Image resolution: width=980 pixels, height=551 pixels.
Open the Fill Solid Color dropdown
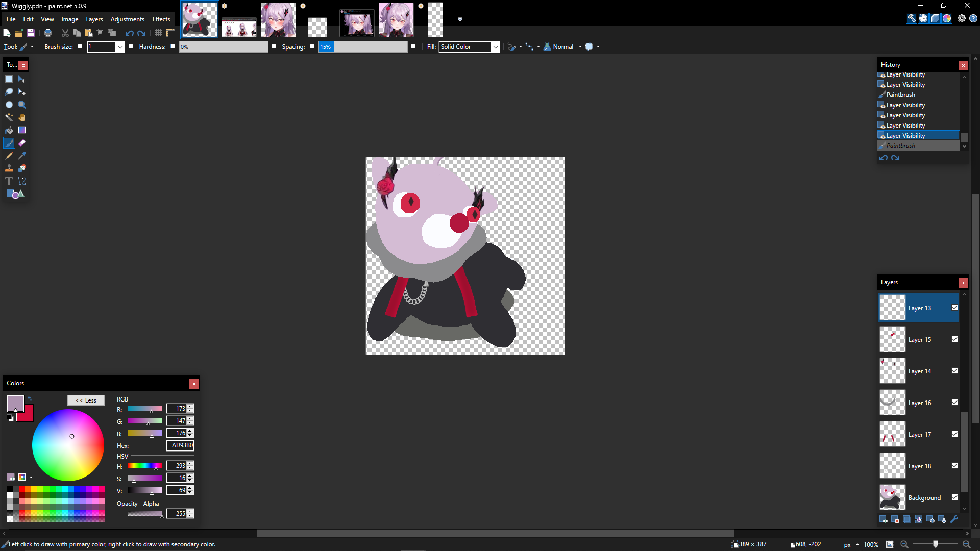(x=495, y=47)
